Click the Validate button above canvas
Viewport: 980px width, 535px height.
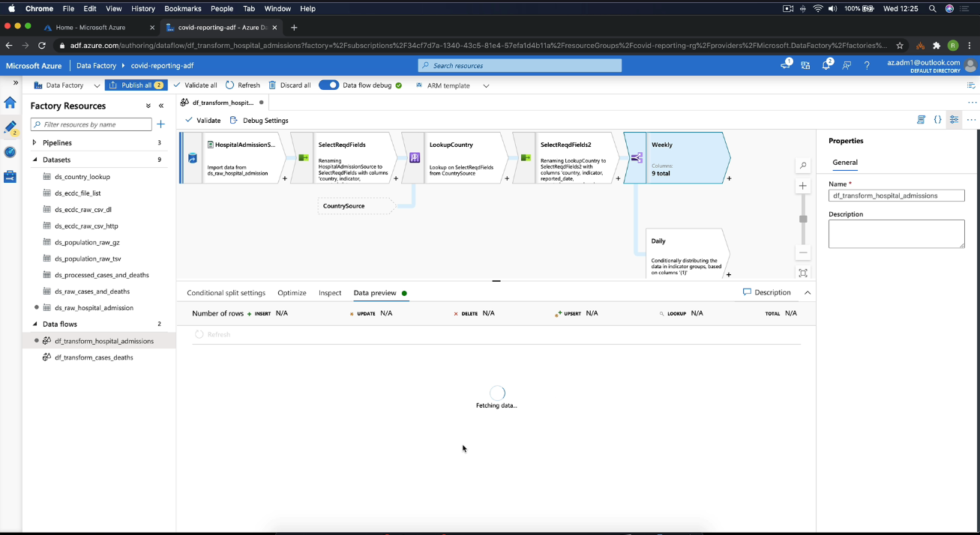pyautogui.click(x=202, y=120)
